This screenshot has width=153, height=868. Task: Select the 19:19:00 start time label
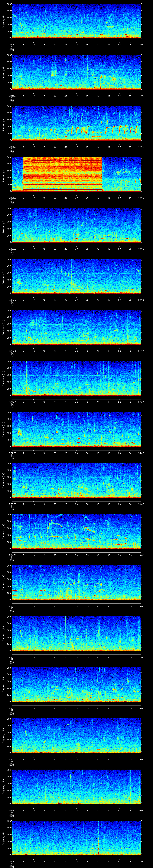click(12, 300)
